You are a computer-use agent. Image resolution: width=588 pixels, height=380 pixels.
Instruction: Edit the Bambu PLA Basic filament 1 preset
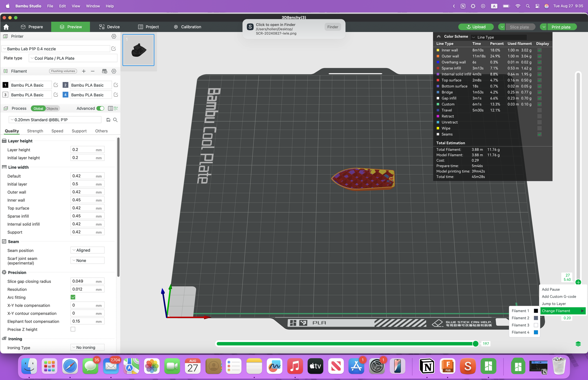click(x=56, y=85)
